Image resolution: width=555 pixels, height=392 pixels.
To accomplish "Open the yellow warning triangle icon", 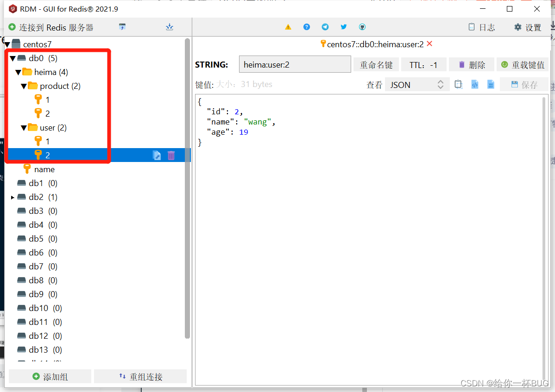I will pos(288,27).
